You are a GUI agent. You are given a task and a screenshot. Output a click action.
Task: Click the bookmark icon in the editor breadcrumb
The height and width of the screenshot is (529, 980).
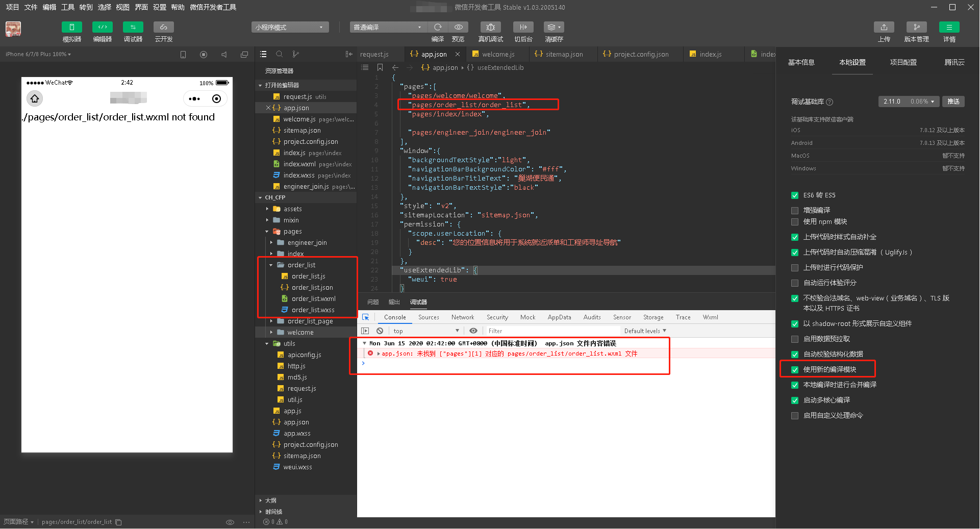click(x=380, y=67)
